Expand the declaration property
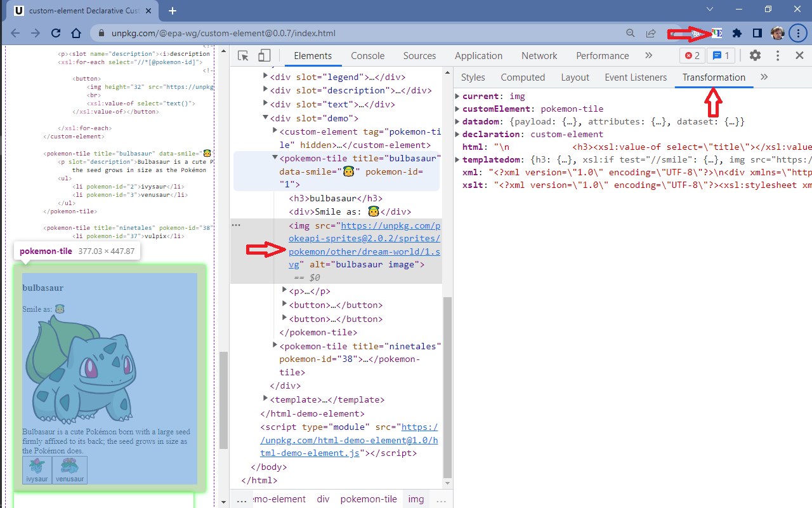Viewport: 812px width, 508px height. [x=457, y=134]
